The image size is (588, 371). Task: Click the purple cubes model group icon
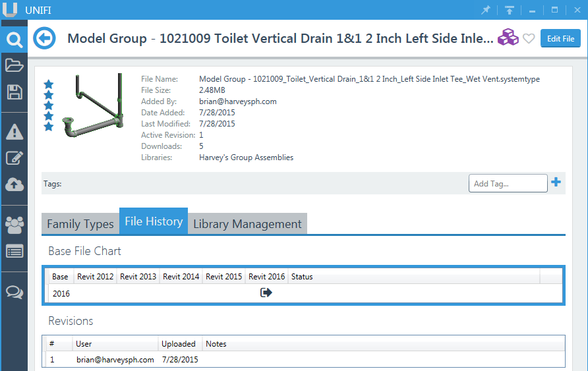(508, 38)
